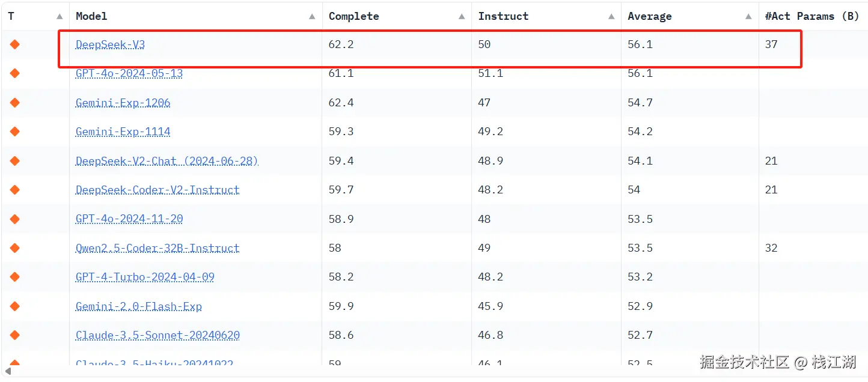Viewport: 868px width, 382px height.
Task: Select Gemini-Exp-1114 Average score 54.2
Action: [640, 132]
